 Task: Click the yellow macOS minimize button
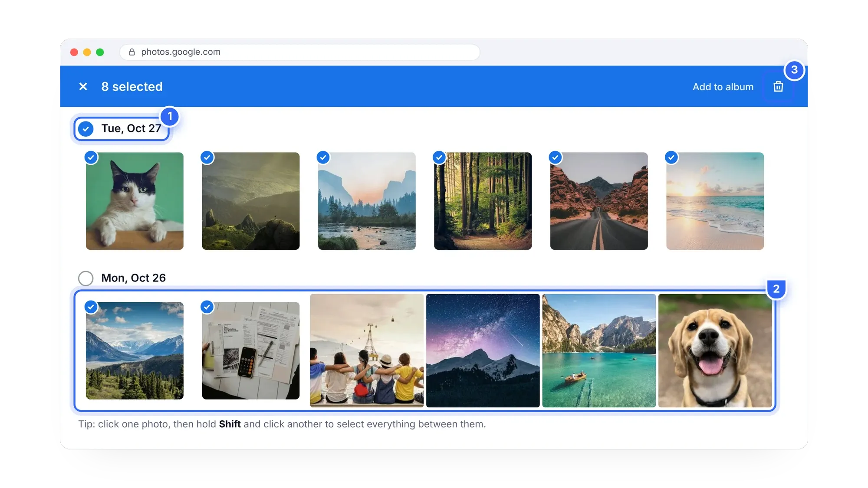click(87, 52)
